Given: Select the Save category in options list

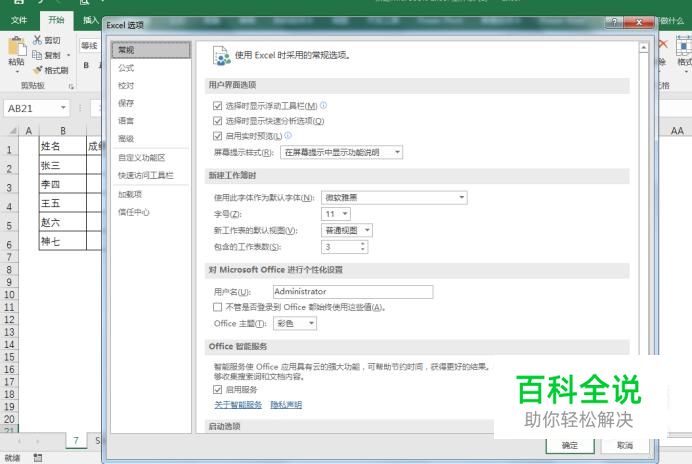Looking at the screenshot, I should [151, 103].
